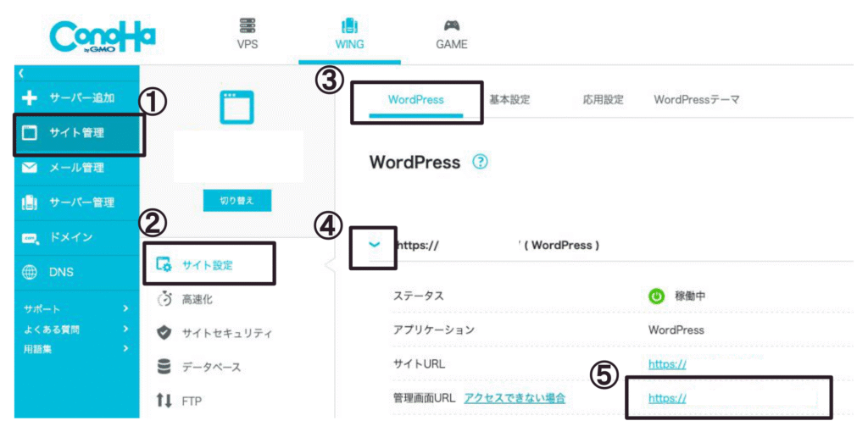Open the WordPressテーマ tab
Image resolution: width=868 pixels, height=432 pixels.
[x=697, y=100]
